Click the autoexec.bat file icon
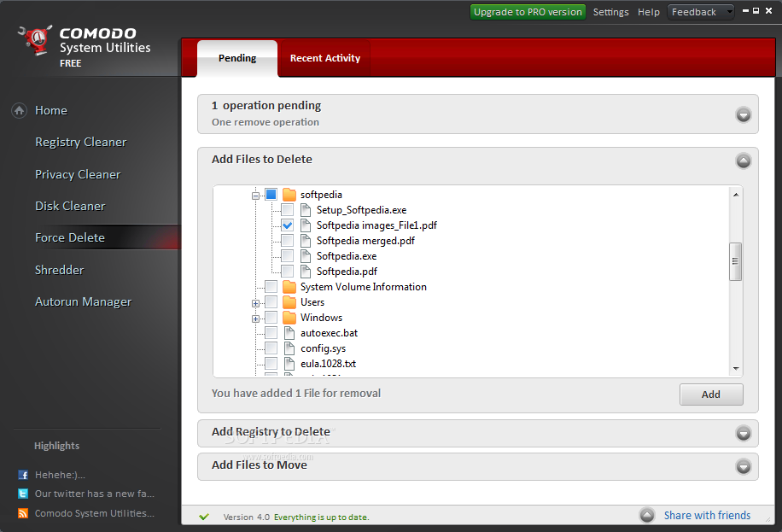 [289, 333]
